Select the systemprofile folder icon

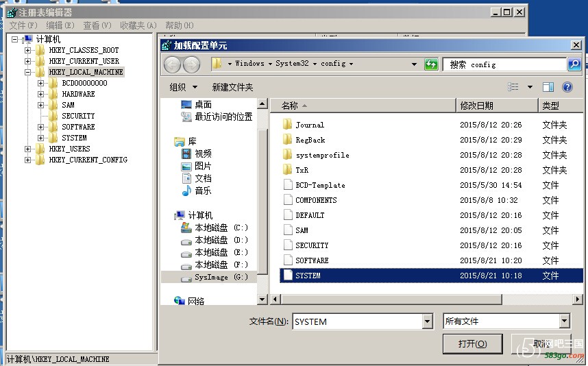(x=288, y=154)
